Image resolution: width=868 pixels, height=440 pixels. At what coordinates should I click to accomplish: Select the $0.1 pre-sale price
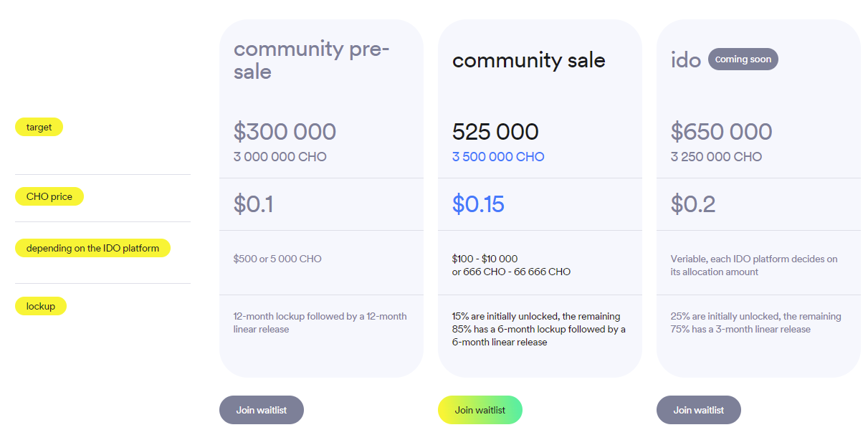point(253,204)
